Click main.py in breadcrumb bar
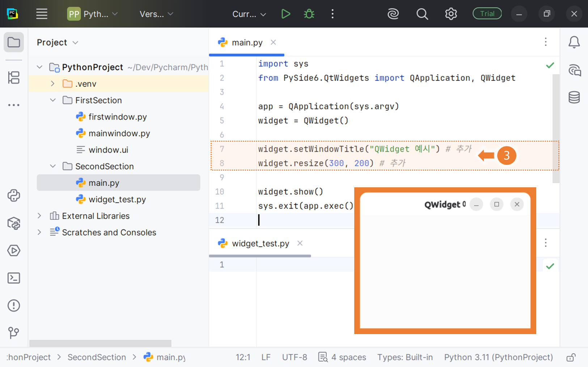588x367 pixels. [165, 357]
